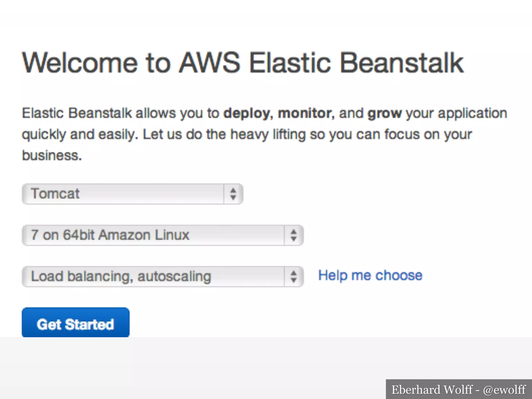Click the Help me choose link
This screenshot has width=532, height=399.
pyautogui.click(x=370, y=276)
